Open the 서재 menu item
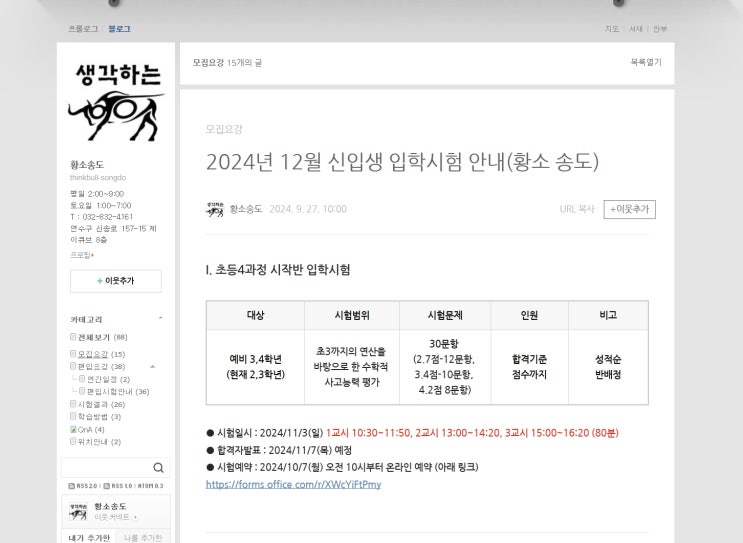The width and height of the screenshot is (743, 543). click(636, 29)
